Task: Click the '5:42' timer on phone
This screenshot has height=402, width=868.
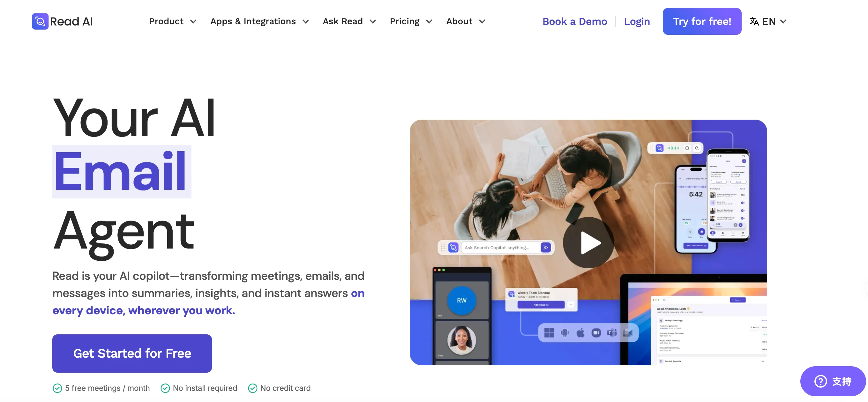Action: [695, 194]
